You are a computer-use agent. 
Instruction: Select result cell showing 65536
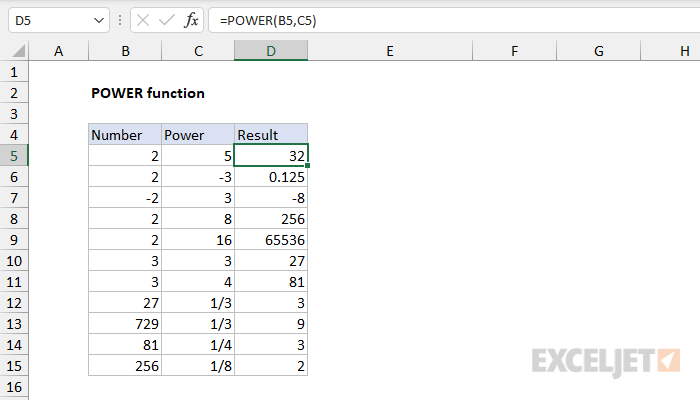[x=271, y=240]
